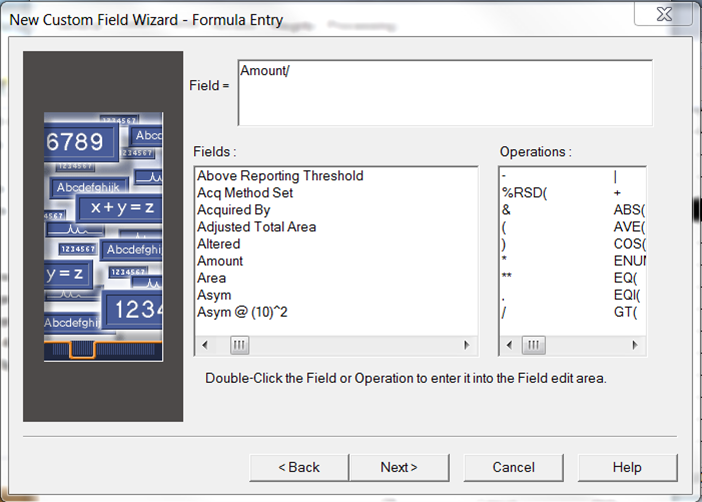Choose the AVE( function
Image resolution: width=702 pixels, height=502 pixels.
(x=629, y=227)
